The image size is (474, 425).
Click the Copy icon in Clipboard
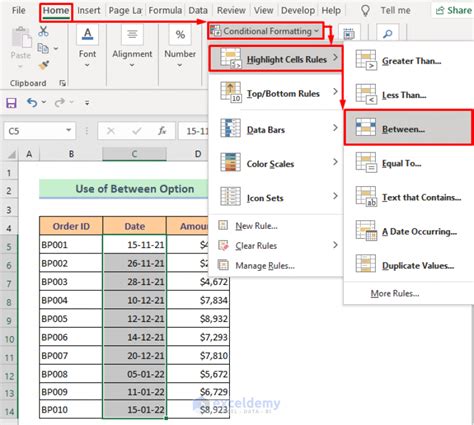(x=43, y=48)
